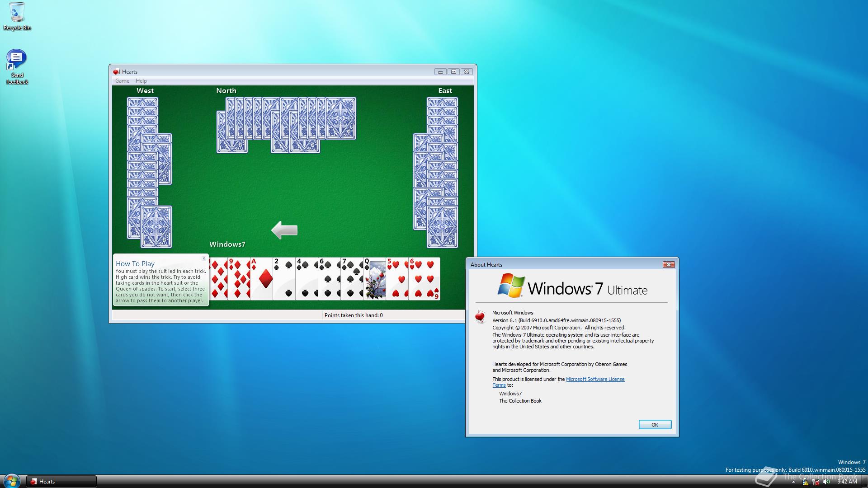This screenshot has width=868, height=488.
Task: Select the Queen of spades card
Action: click(375, 279)
